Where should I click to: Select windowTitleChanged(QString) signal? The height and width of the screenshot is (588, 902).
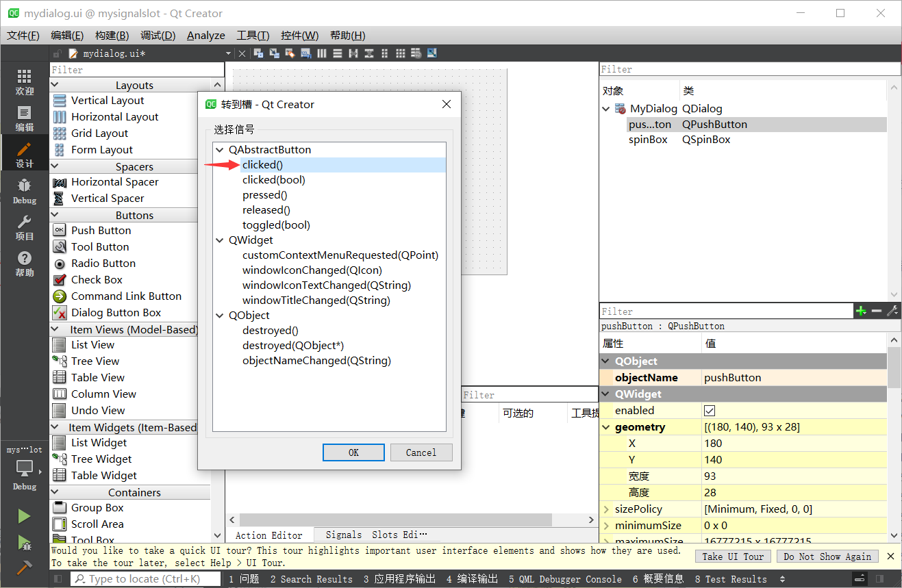pos(316,301)
